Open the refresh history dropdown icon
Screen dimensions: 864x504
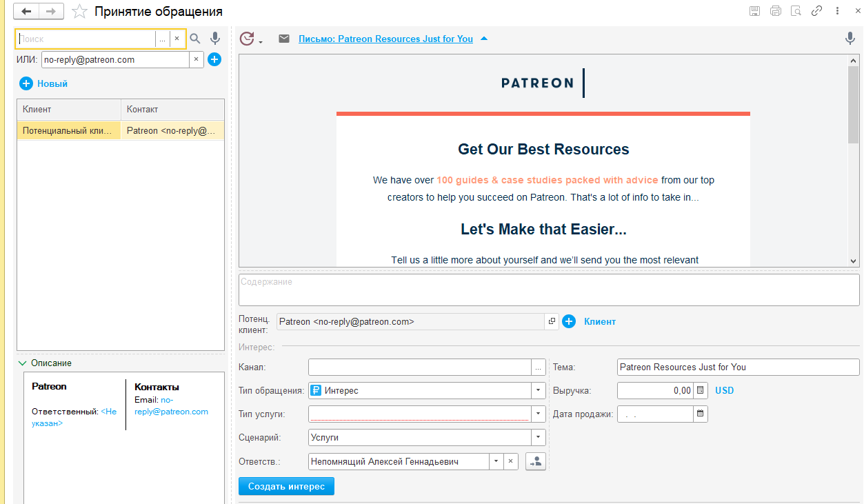tap(250, 39)
